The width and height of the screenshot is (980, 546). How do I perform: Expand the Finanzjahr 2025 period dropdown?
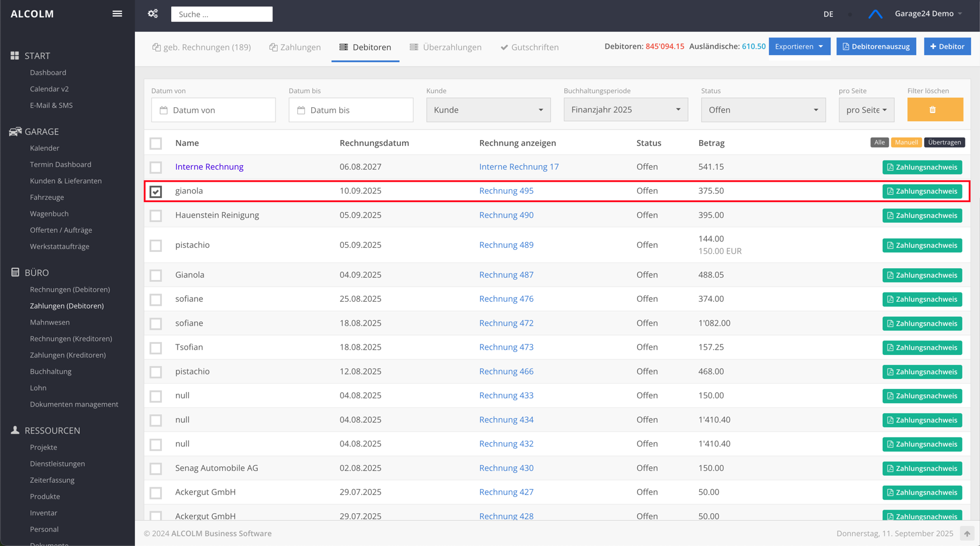point(625,110)
